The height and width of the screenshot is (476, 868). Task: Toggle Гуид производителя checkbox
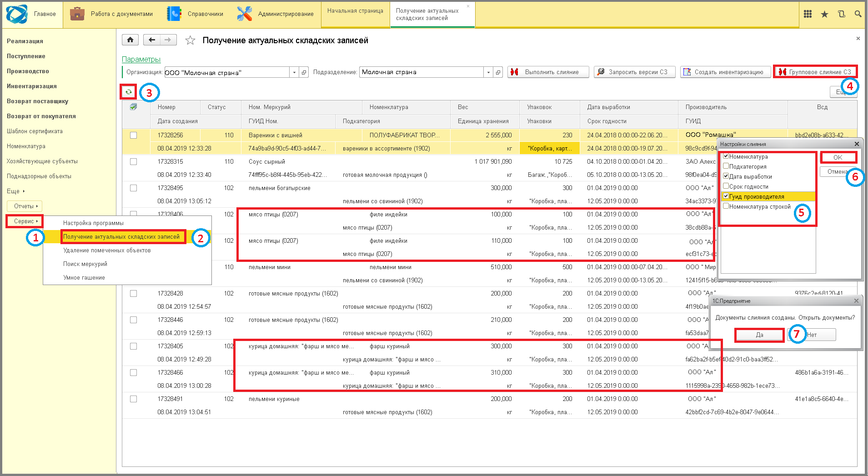pos(726,196)
